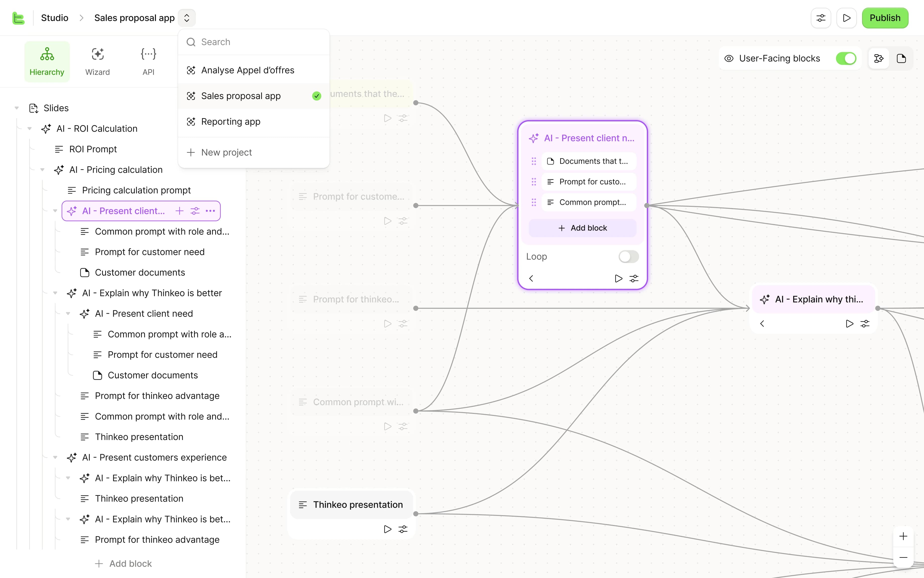
Task: Collapse AI - Present customers experience node
Action: pyautogui.click(x=55, y=458)
